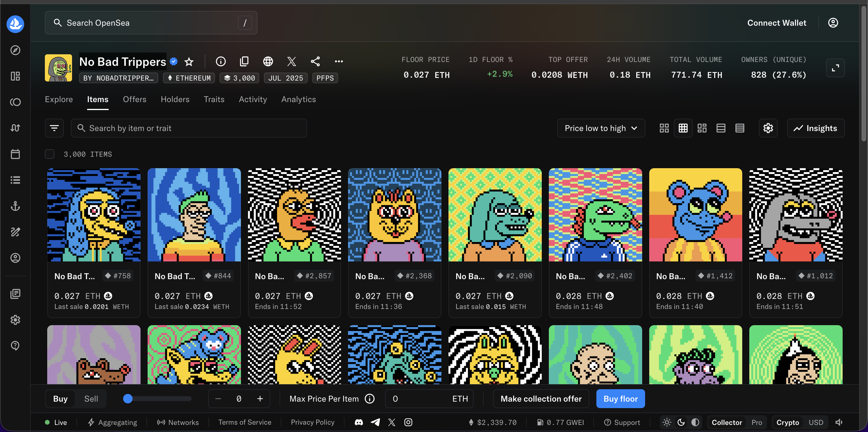The width and height of the screenshot is (868, 432).
Task: Show collection info via the info icon
Action: coord(221,61)
